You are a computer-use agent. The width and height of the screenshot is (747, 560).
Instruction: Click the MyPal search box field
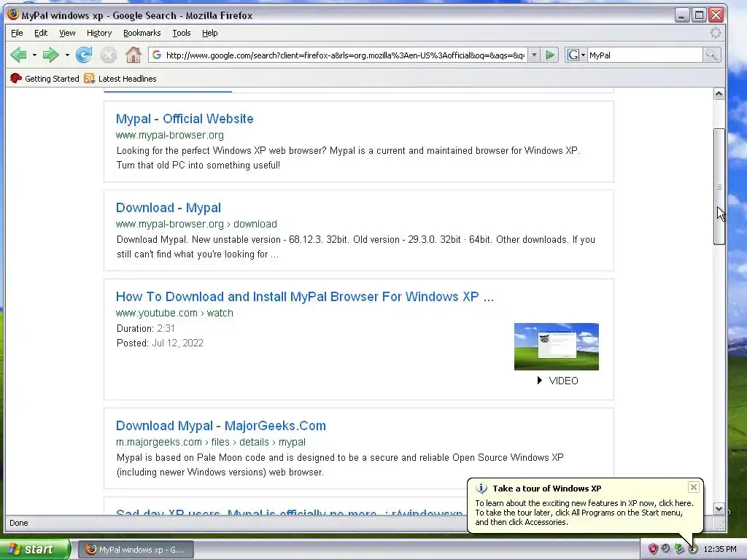[645, 55]
